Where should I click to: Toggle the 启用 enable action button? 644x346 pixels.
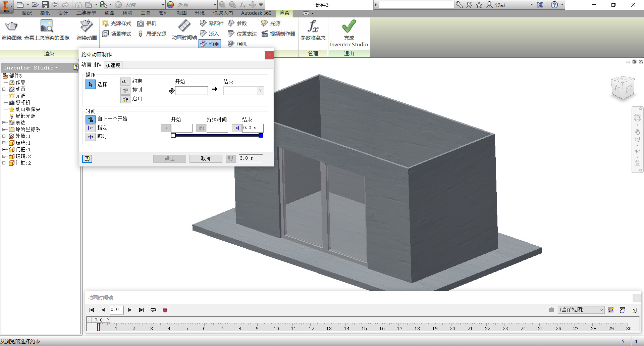click(x=125, y=99)
